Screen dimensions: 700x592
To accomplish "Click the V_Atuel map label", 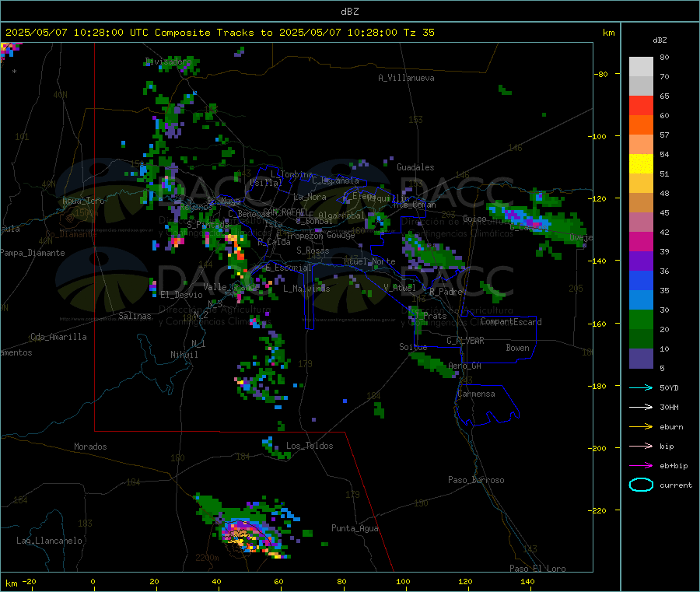I will click(x=400, y=288).
